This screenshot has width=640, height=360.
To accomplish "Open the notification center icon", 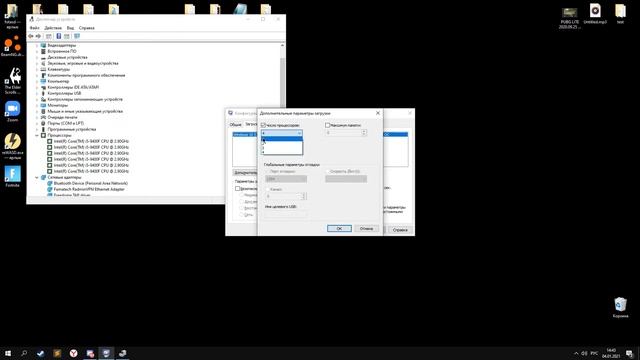I will 629,353.
